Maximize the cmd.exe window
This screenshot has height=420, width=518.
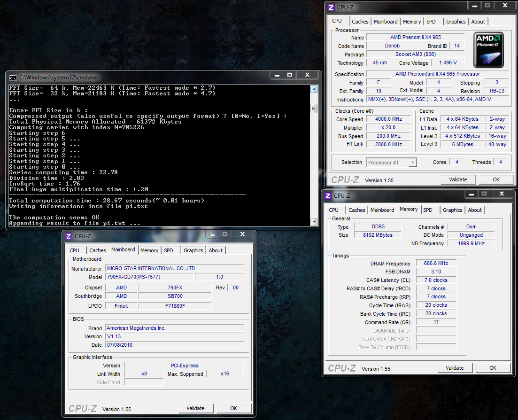[290, 75]
